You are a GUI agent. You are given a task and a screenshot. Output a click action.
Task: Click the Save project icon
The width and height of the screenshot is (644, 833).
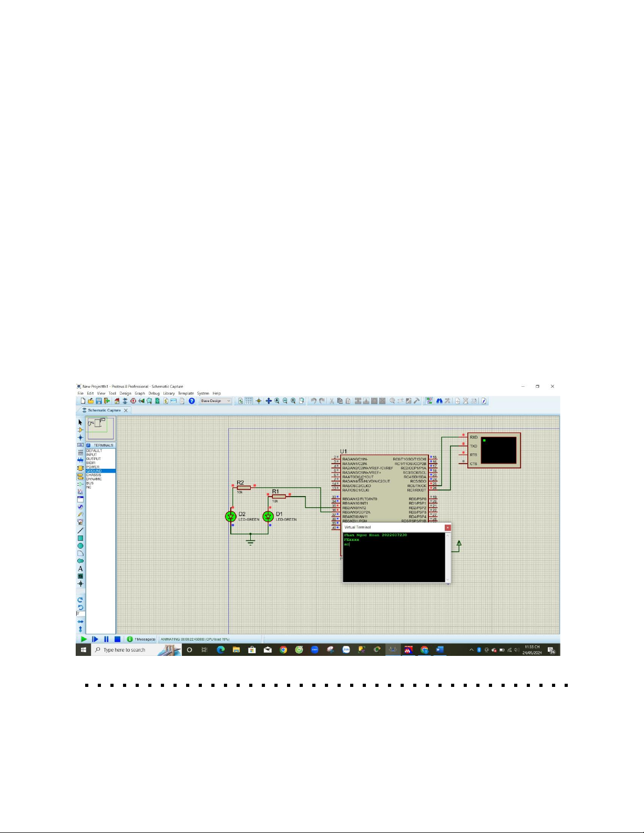tap(98, 401)
